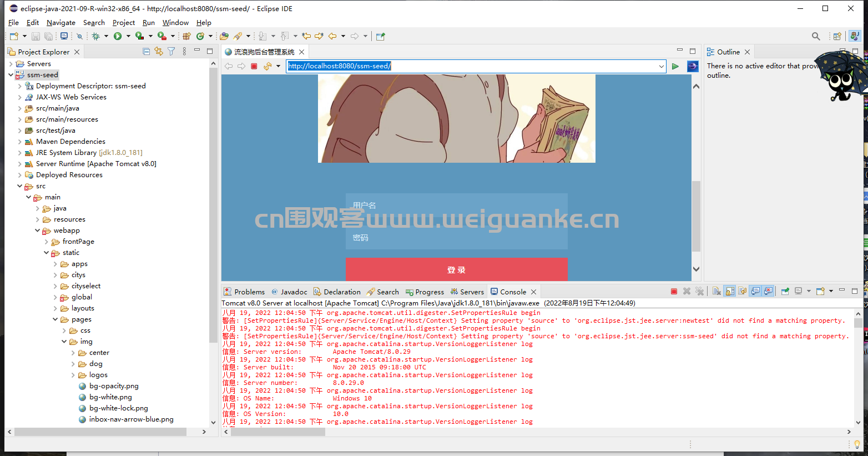Click the Back navigation yellow arrow
The width and height of the screenshot is (868, 456).
pos(332,36)
